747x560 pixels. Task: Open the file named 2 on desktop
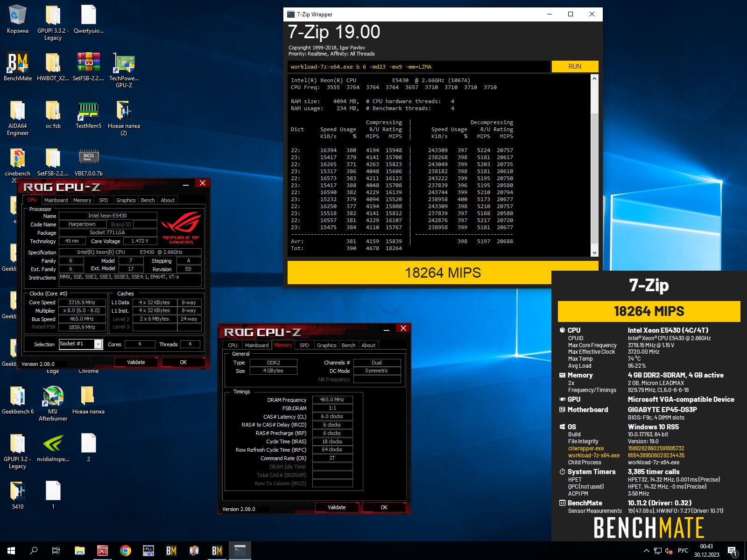[x=88, y=447]
